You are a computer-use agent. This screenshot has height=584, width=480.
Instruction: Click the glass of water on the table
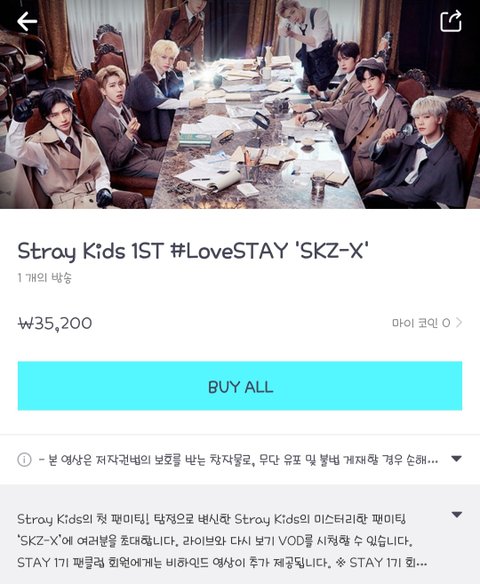(x=318, y=185)
